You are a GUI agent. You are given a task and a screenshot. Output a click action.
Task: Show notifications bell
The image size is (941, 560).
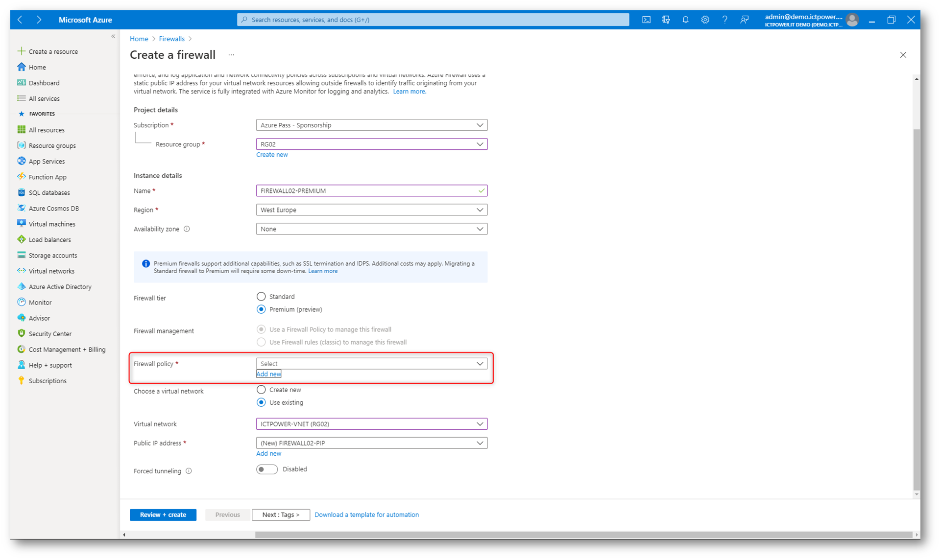click(x=685, y=20)
